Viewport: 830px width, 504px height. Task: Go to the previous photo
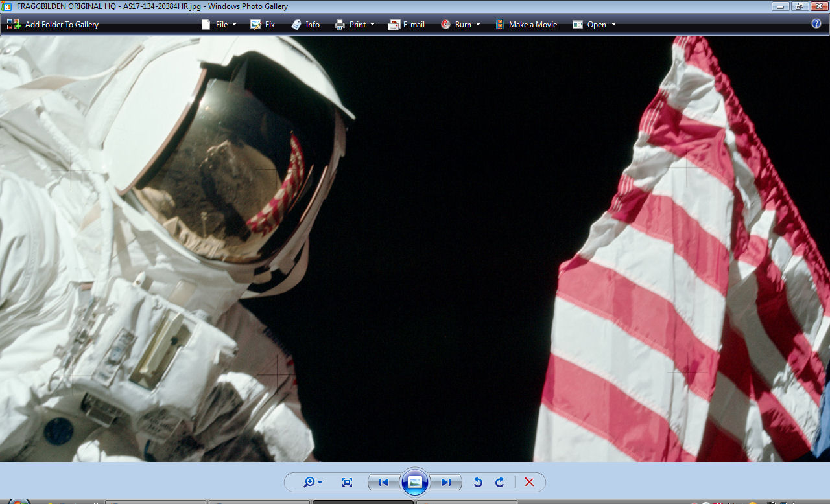pyautogui.click(x=384, y=482)
